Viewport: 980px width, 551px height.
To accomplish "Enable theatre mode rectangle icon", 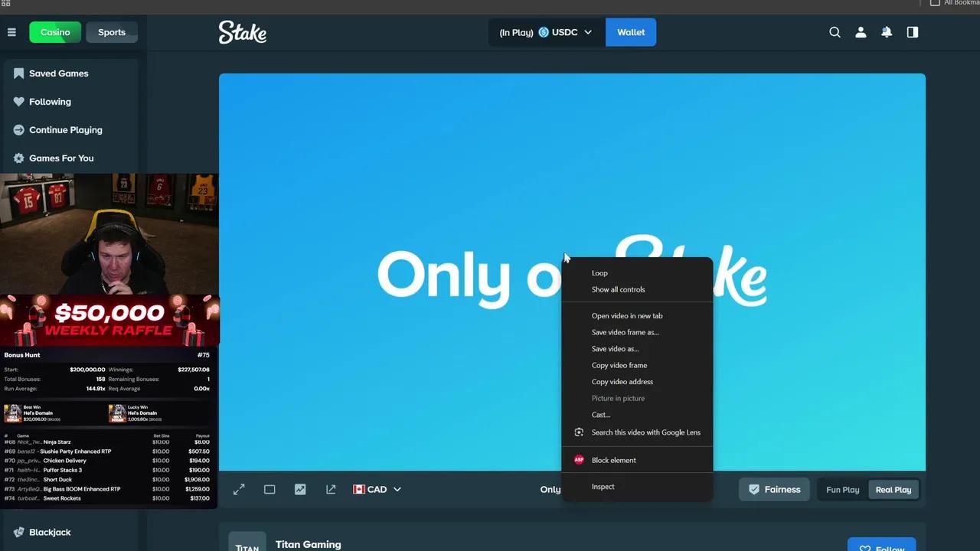I will [269, 489].
